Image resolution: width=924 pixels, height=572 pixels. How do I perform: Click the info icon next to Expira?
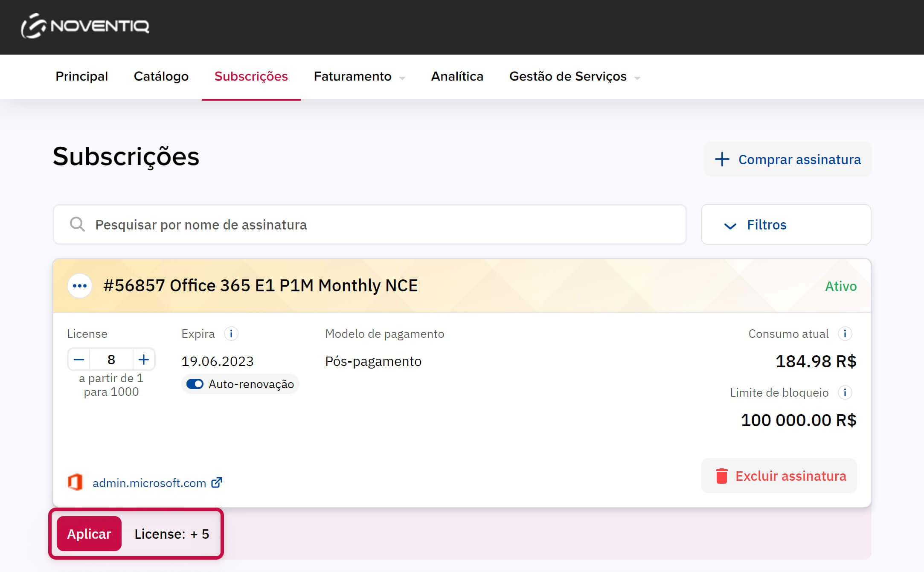(x=231, y=334)
